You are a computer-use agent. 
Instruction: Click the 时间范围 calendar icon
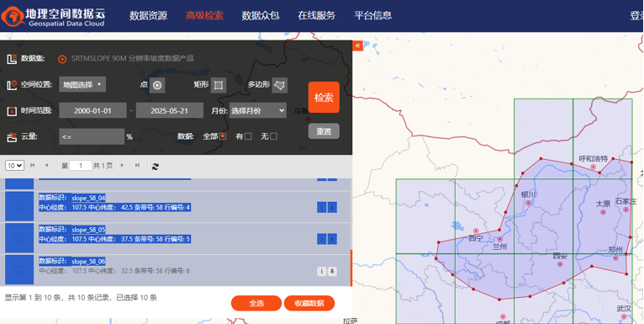(12, 110)
